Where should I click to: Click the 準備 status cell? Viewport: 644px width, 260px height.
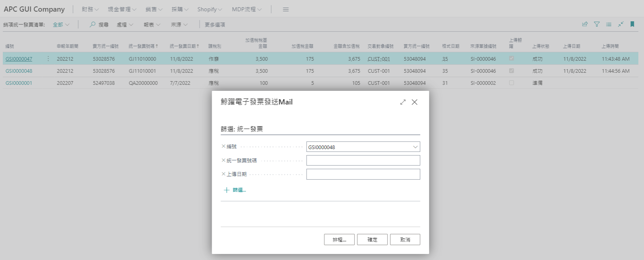(x=537, y=83)
